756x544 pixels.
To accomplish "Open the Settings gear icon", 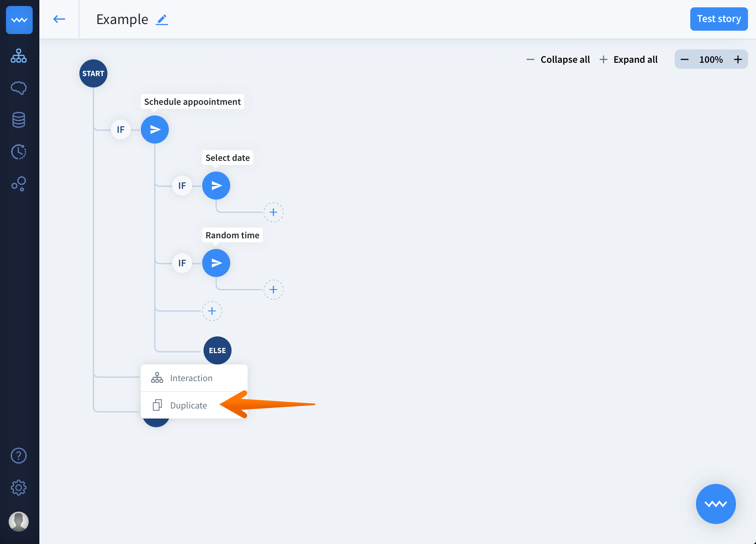I will (x=19, y=488).
